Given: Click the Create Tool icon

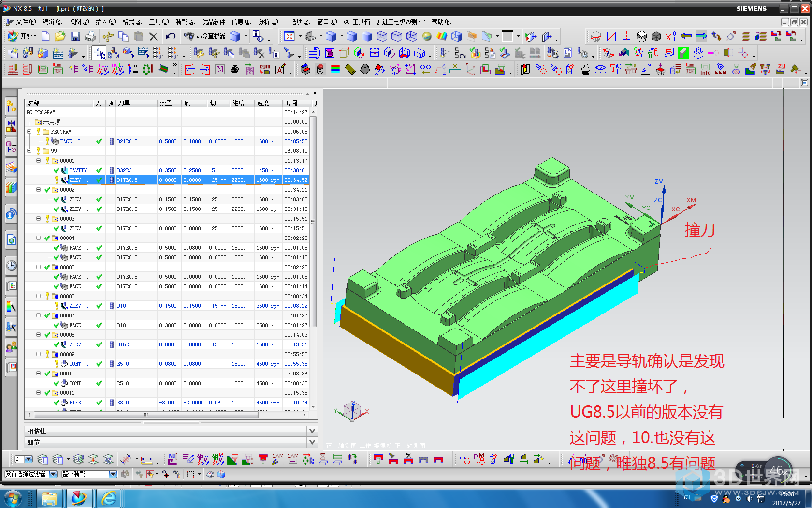Looking at the screenshot, I should (x=28, y=53).
